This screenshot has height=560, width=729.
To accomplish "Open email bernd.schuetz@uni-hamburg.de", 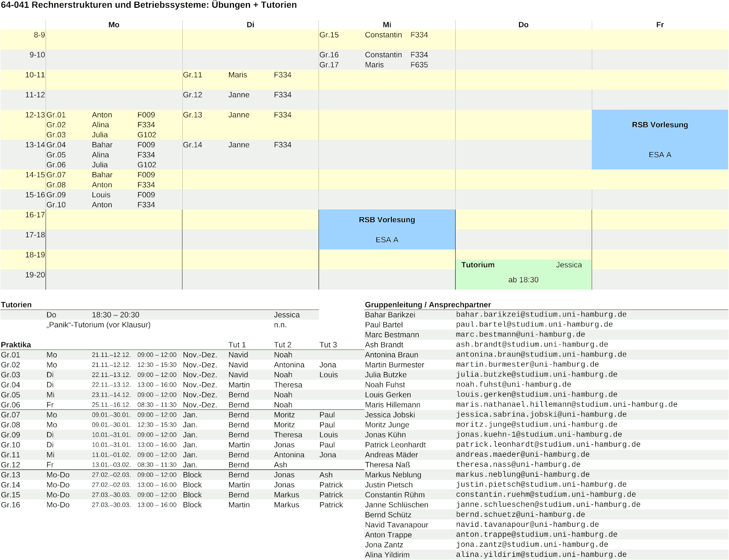I will point(520,515).
